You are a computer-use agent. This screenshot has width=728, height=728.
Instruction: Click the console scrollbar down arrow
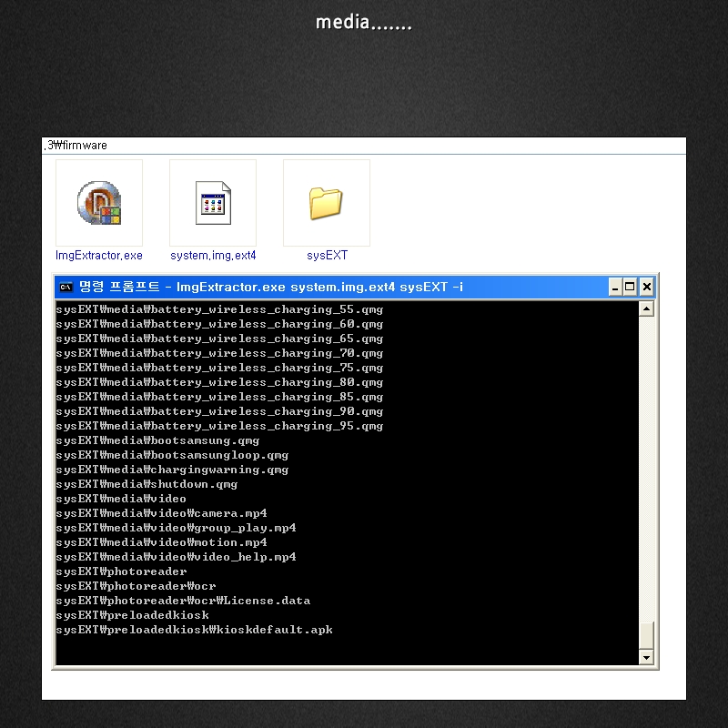[x=646, y=657]
